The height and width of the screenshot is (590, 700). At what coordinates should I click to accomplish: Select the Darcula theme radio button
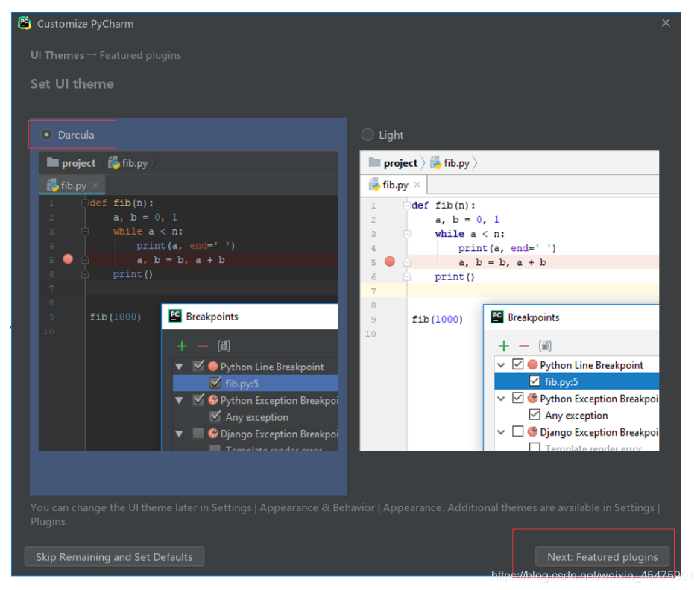point(46,134)
